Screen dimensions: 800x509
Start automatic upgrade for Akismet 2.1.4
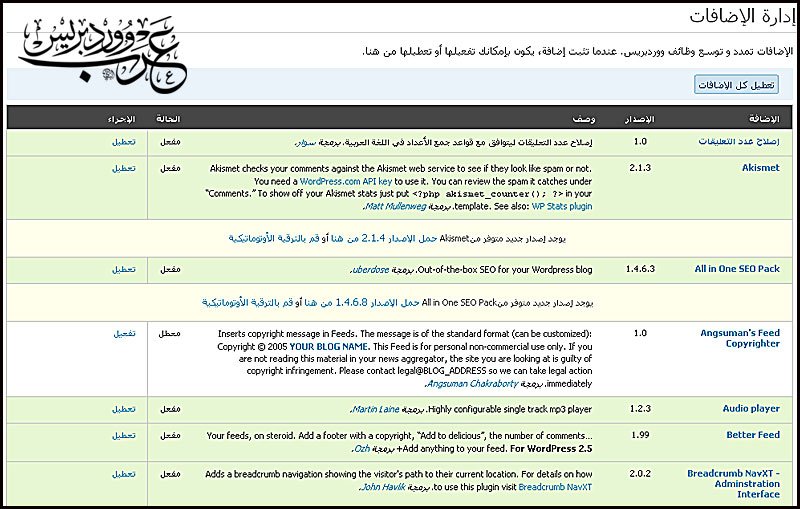[x=273, y=238]
